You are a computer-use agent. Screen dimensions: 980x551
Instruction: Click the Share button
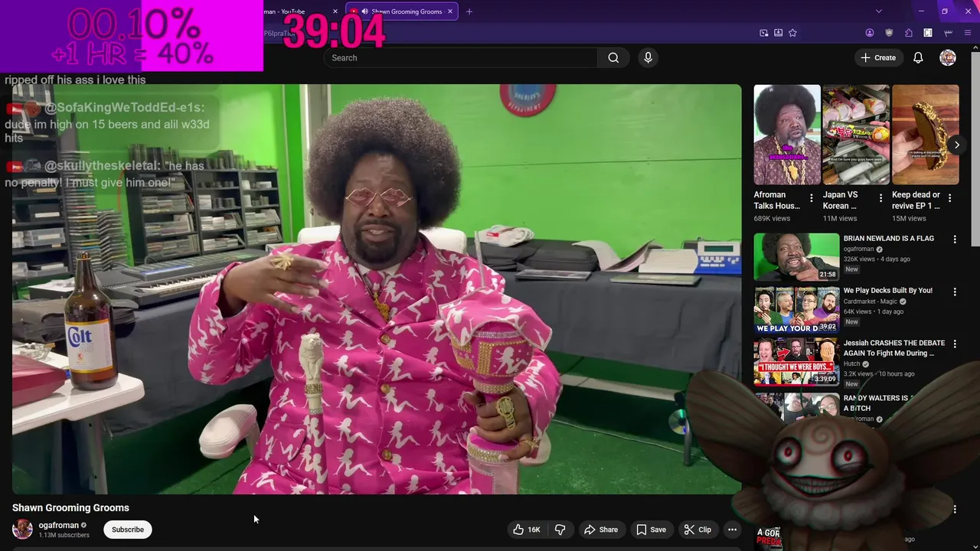pyautogui.click(x=600, y=530)
